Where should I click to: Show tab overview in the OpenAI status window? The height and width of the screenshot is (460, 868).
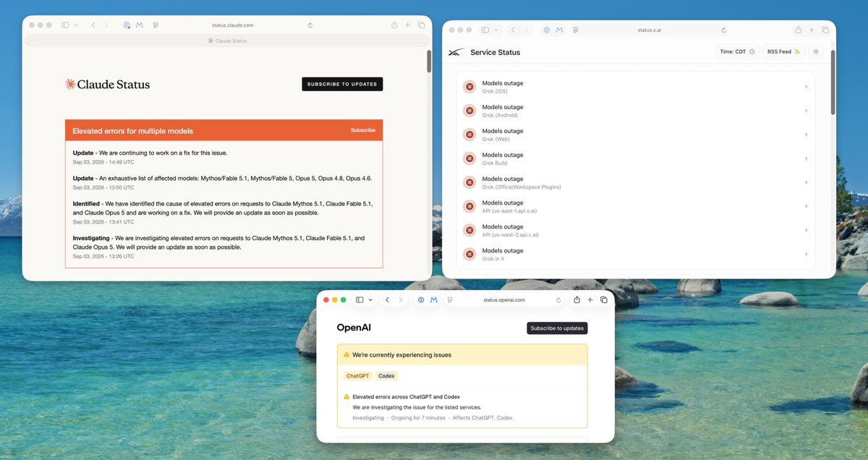click(604, 299)
